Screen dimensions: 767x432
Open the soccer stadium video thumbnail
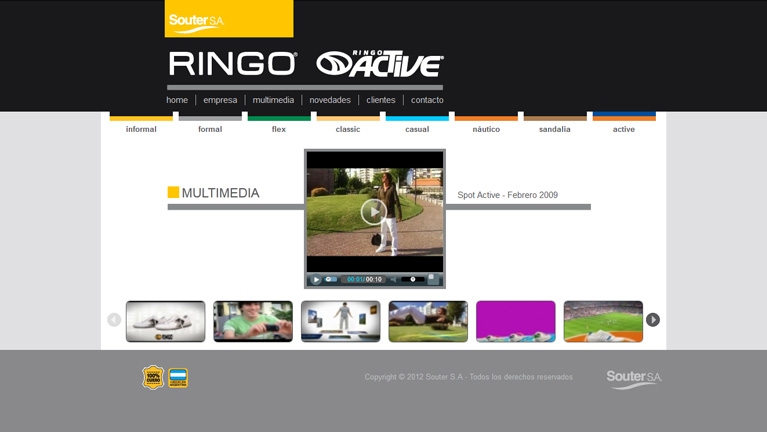tap(603, 321)
